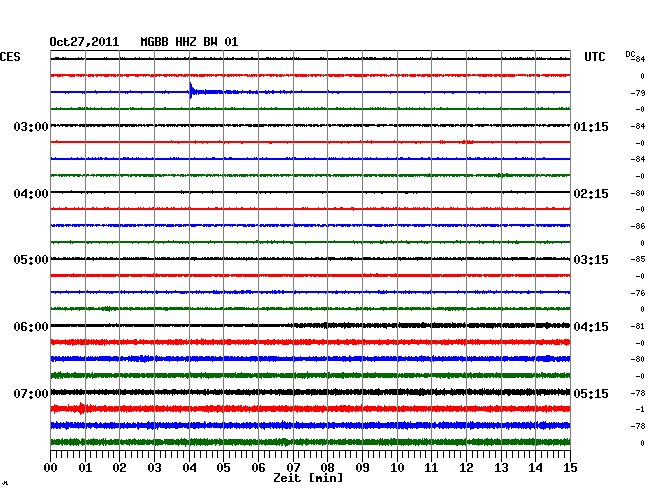Click the x-axis minute label "13"
650x494 pixels.
[x=501, y=468]
